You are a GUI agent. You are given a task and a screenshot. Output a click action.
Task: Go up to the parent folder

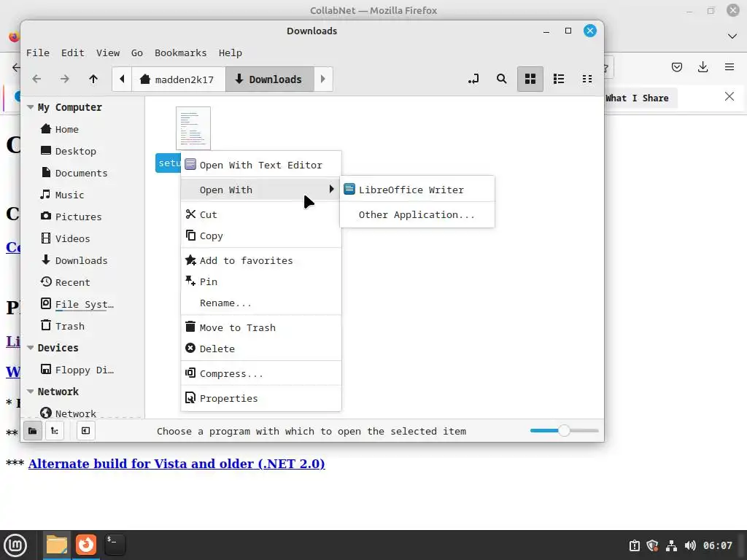point(93,79)
